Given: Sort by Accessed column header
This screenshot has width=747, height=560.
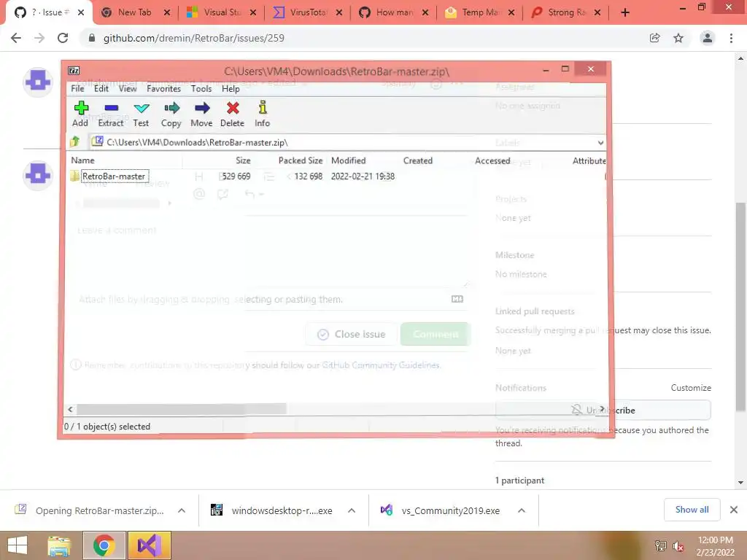Looking at the screenshot, I should 492,160.
